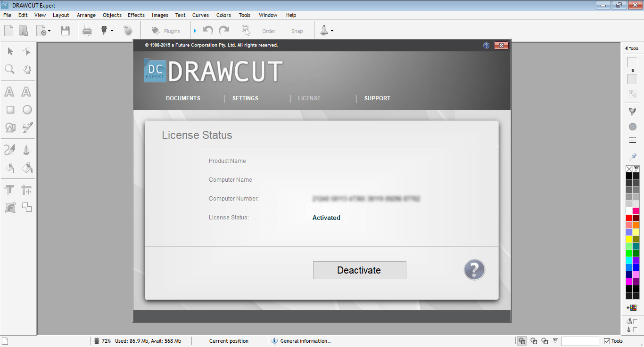Pick the yellow color swatch
This screenshot has height=347, width=644.
click(629, 239)
